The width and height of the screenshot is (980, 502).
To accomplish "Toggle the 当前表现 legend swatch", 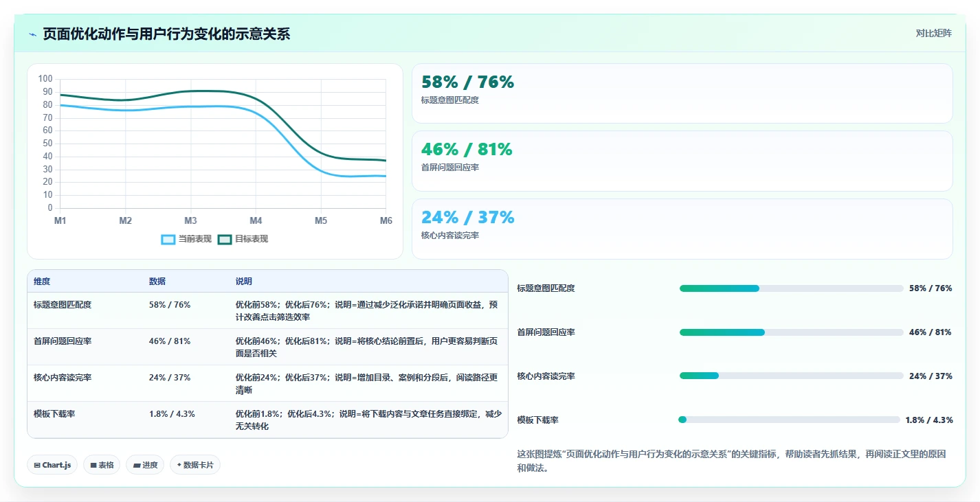I will tap(168, 239).
